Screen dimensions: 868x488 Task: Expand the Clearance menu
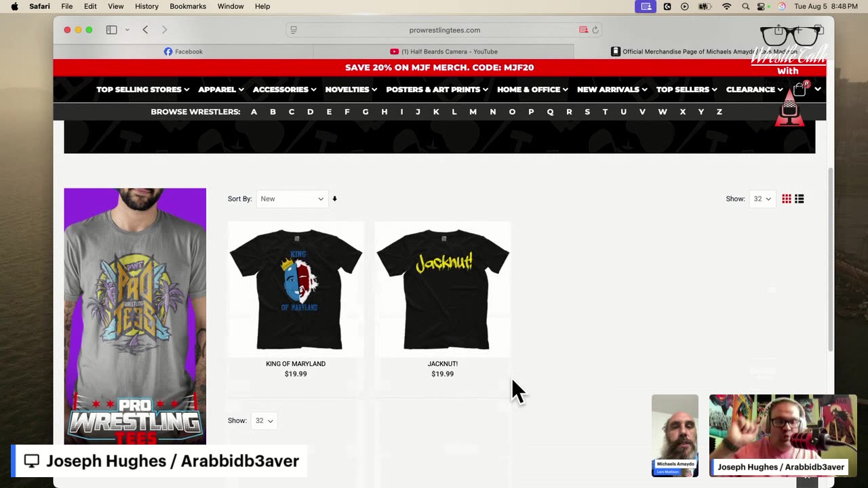point(754,89)
